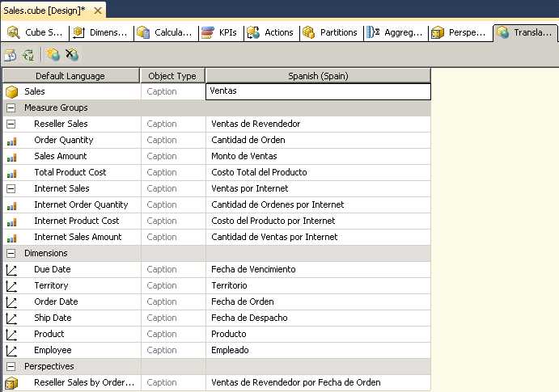Click Cantidad de Ventas por Internet cell

(318, 237)
